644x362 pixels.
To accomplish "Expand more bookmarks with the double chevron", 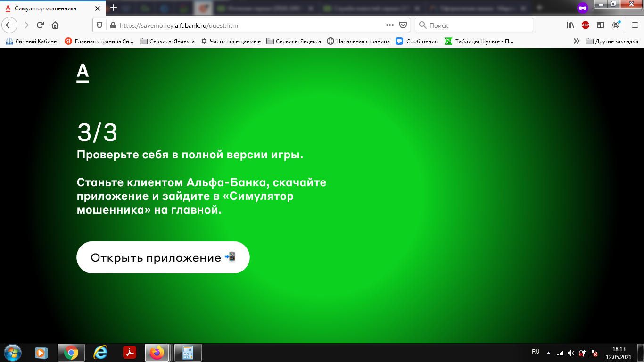I will [x=576, y=41].
